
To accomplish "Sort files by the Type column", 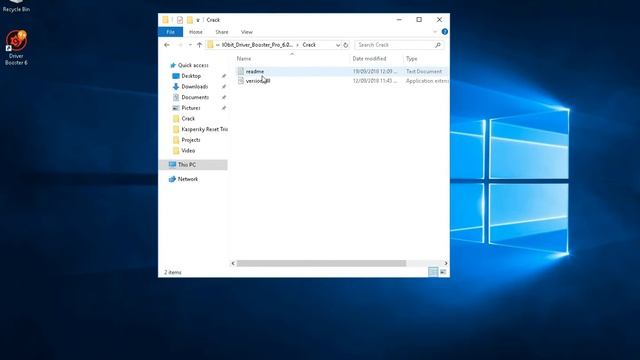I will click(412, 59).
